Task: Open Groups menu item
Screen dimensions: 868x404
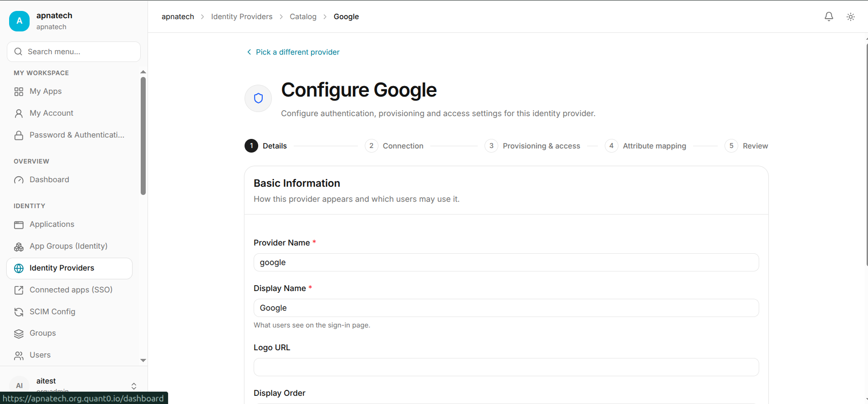Action: click(70, 333)
